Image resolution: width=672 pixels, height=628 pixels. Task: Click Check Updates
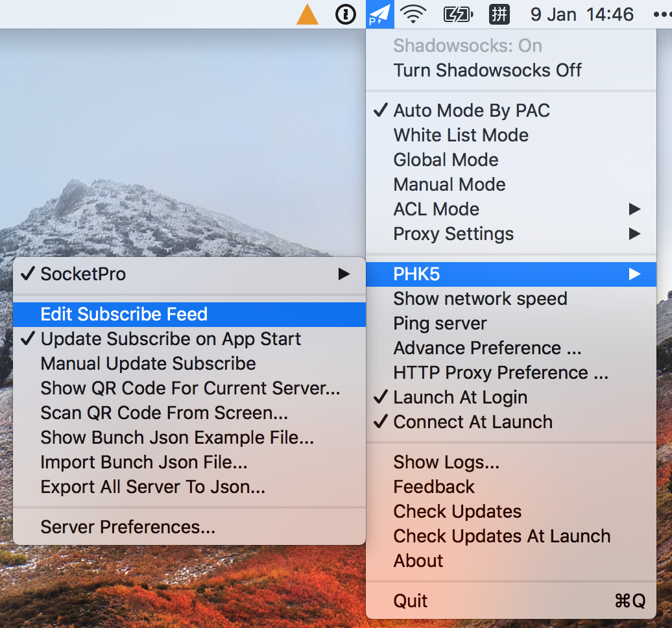(x=511, y=512)
